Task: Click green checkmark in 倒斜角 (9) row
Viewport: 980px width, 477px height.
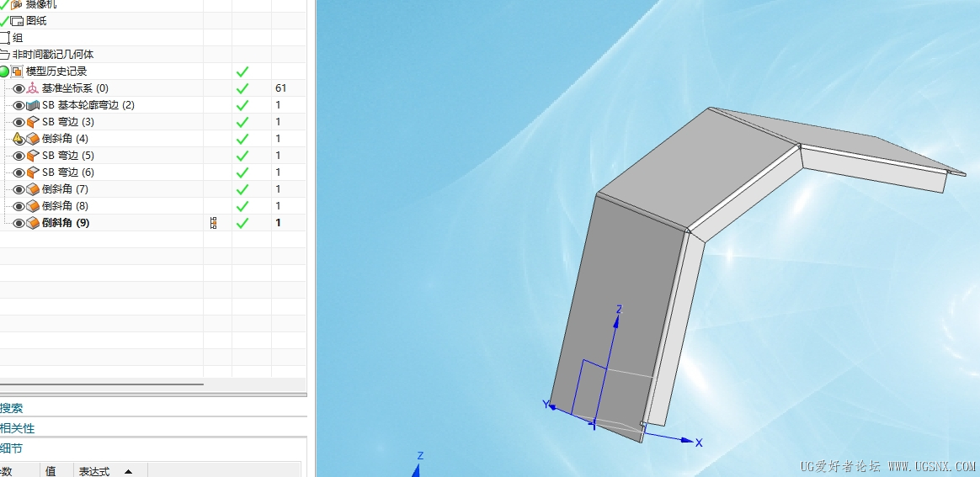Action: (242, 223)
